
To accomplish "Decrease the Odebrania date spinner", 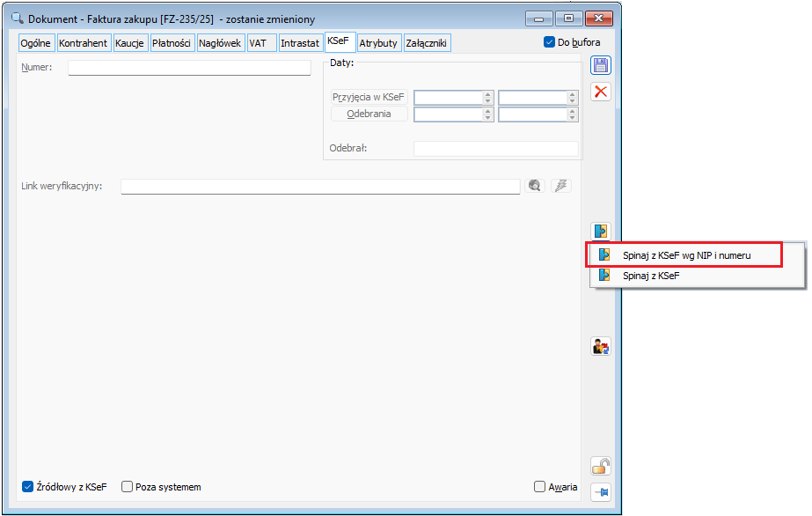I will coord(487,118).
